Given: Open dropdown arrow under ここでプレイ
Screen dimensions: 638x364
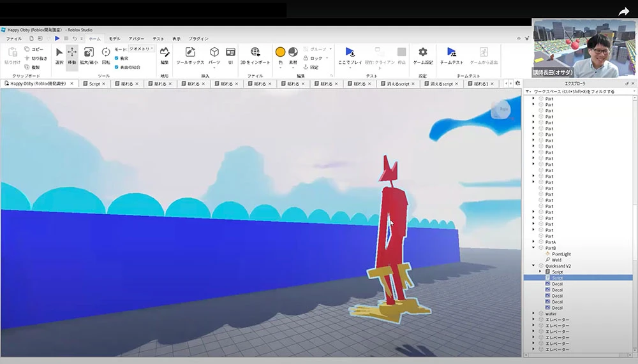Looking at the screenshot, I should click(x=350, y=68).
